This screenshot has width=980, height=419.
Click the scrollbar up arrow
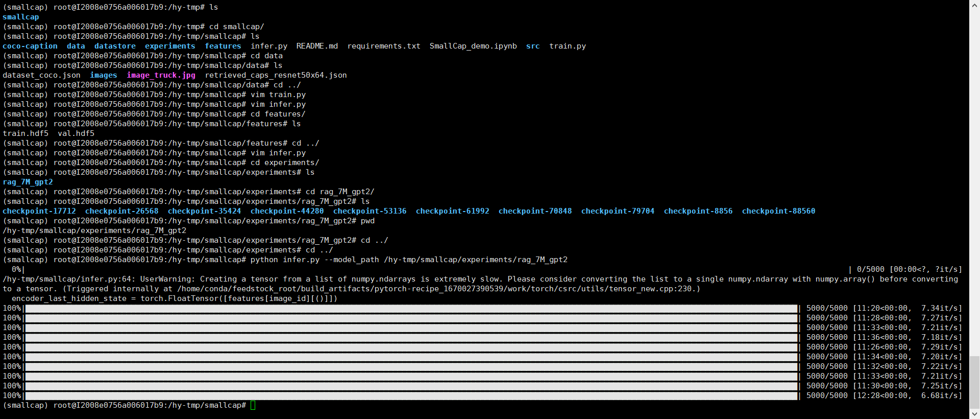pos(974,5)
